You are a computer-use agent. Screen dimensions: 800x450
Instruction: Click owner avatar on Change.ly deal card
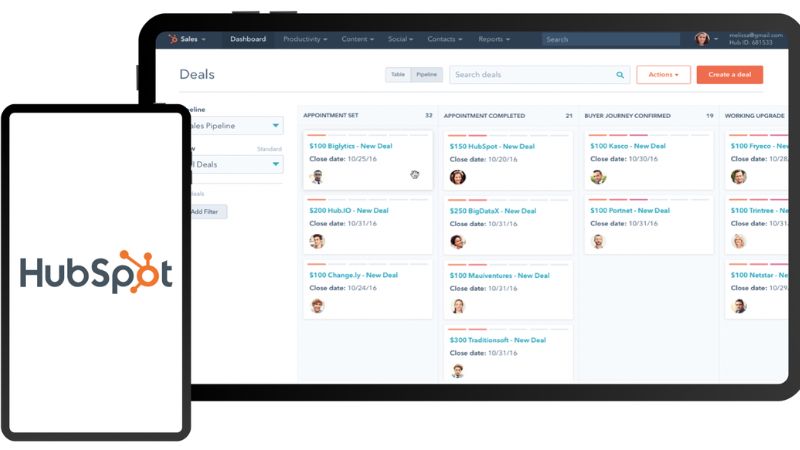tap(317, 306)
